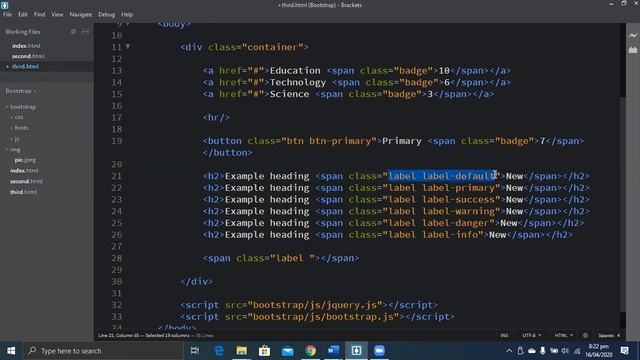Click line number 21 in gutter
Viewport: 640px width, 360px height.
(117, 176)
